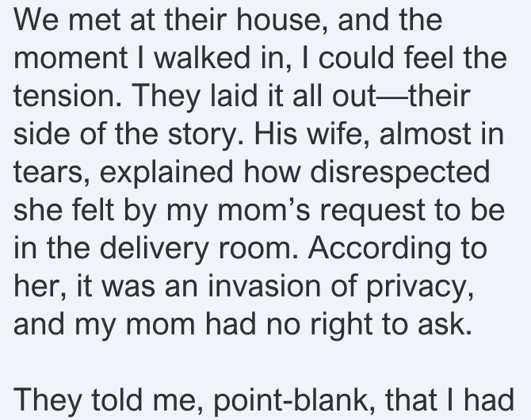Screen dimensions: 531x420
Task: Click on the word 'invasion'
Action: pyautogui.click(x=264, y=286)
